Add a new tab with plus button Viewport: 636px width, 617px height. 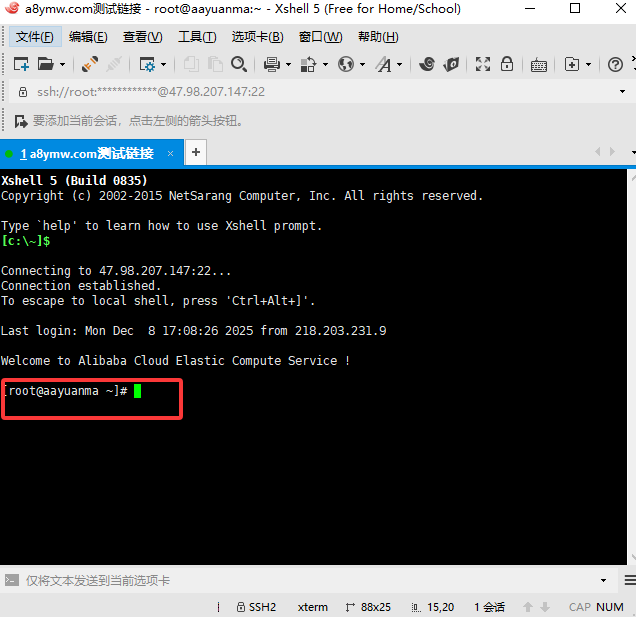coord(196,152)
